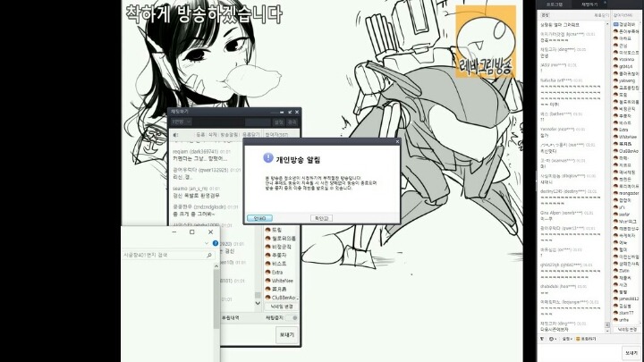Click the scroll-down arrow of the floating chat message list
644x362 pixels.
click(258, 303)
